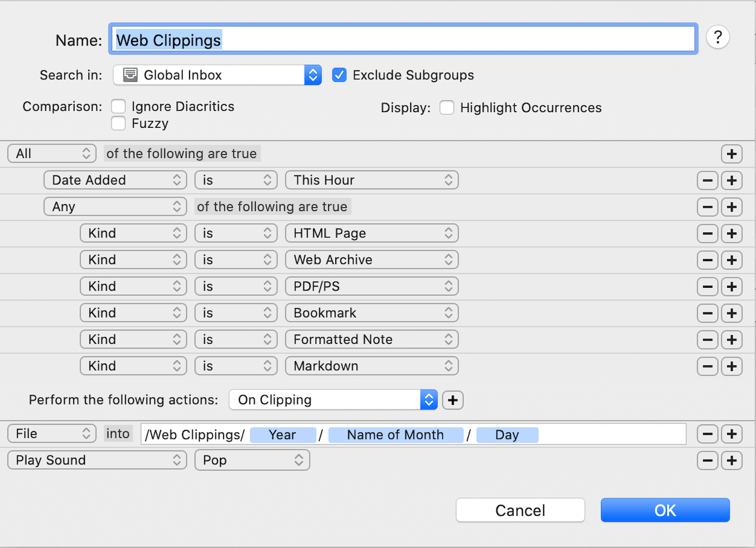Remove the Any group condition row

(707, 207)
